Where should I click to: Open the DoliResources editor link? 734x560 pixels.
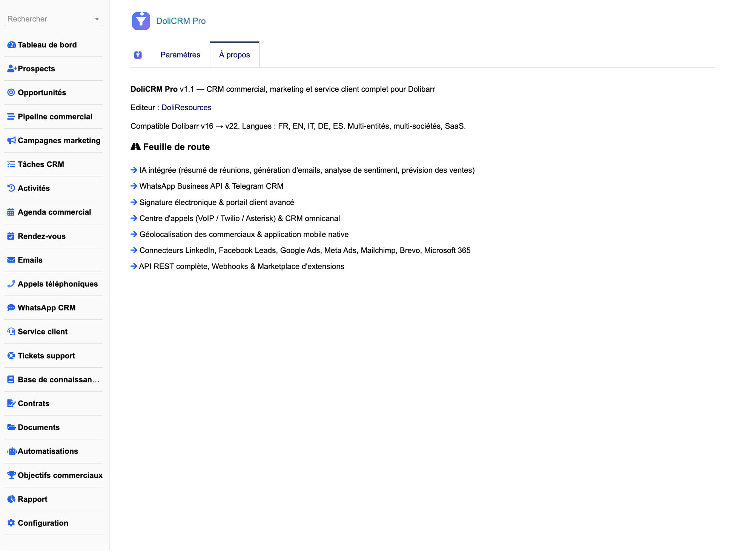(x=186, y=107)
